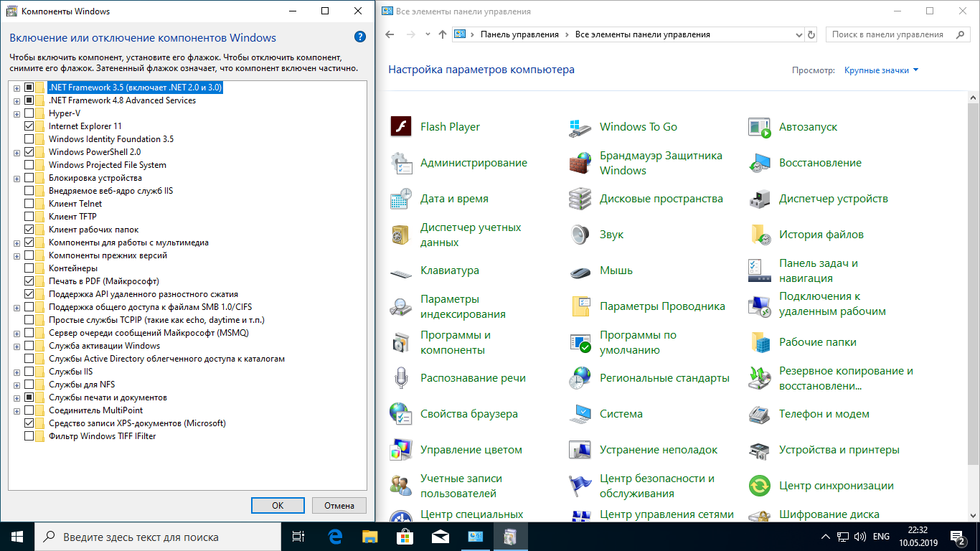Click the taskbar search box
This screenshot has height=551, width=980.
click(158, 537)
